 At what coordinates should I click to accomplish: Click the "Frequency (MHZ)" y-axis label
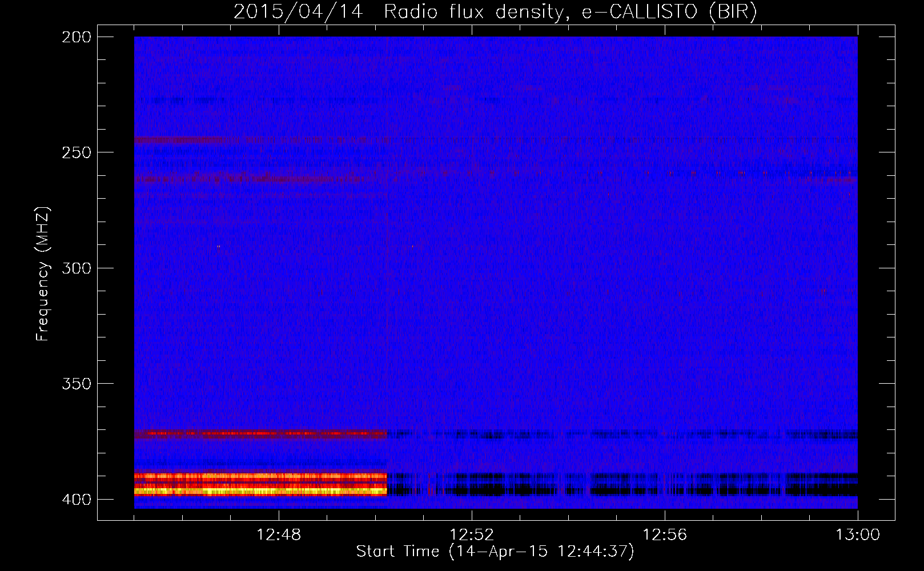coord(43,274)
